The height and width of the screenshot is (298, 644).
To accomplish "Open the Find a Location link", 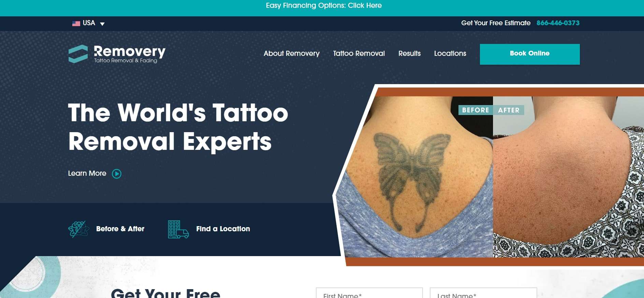I will pyautogui.click(x=223, y=229).
